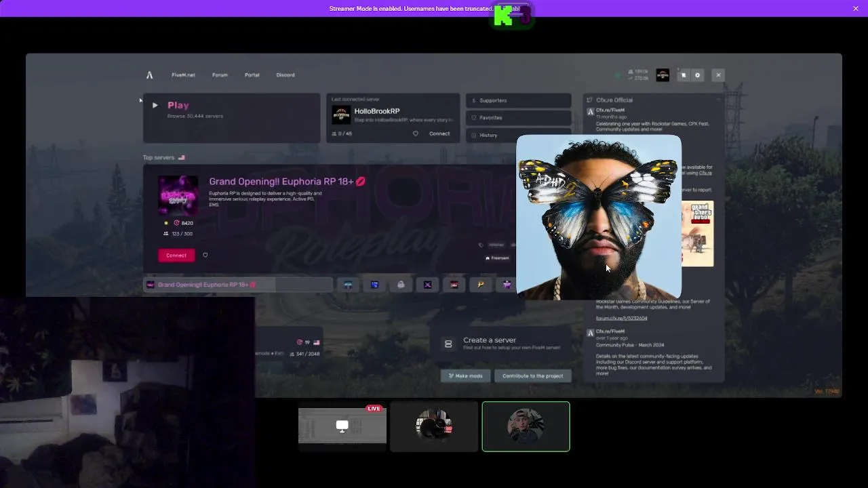Click the Create a server card

pyautogui.click(x=502, y=344)
